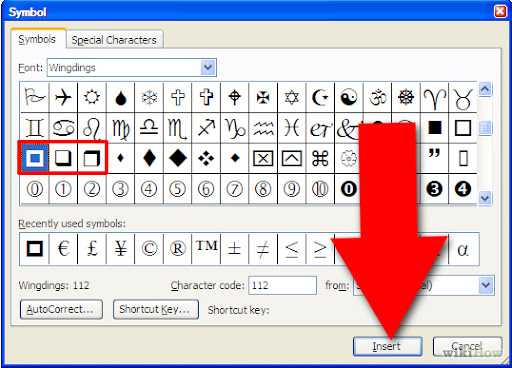Image resolution: width=512 pixels, height=368 pixels.
Task: Choose the Gemini zodiac symbol
Action: point(35,128)
